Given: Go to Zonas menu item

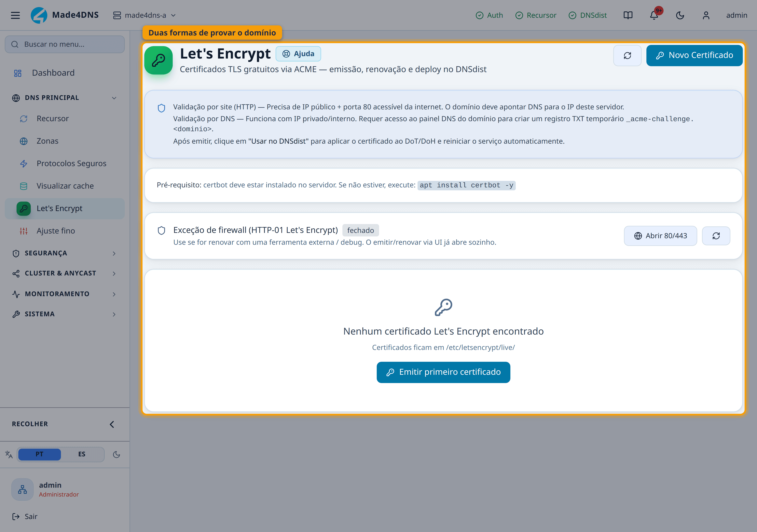Looking at the screenshot, I should pos(65,141).
